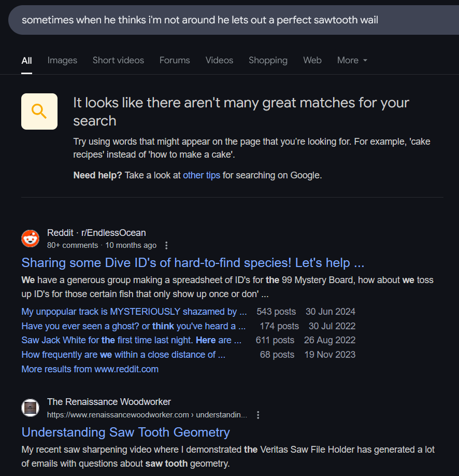This screenshot has width=459, height=476.
Task: Open three-dot menu for Reddit result
Action: (166, 245)
